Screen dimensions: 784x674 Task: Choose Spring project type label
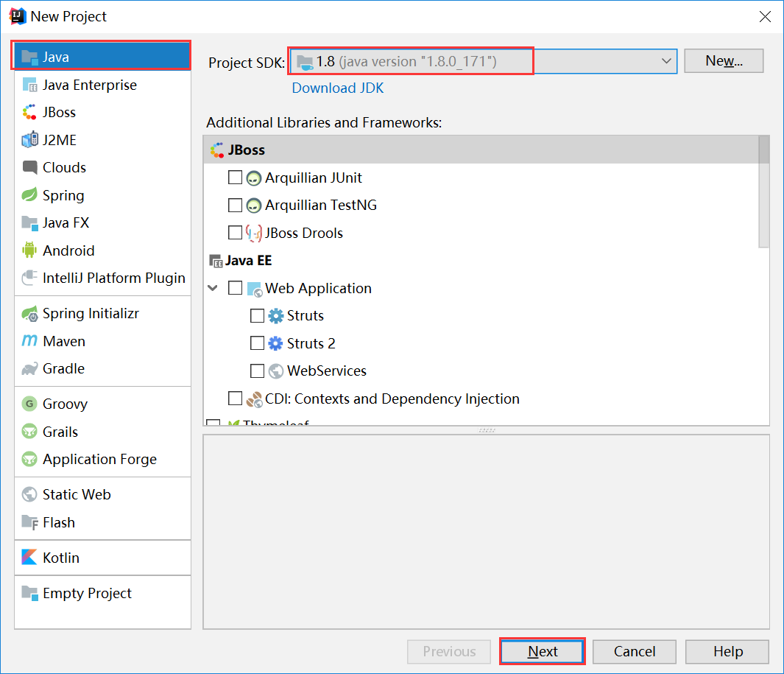coord(63,195)
